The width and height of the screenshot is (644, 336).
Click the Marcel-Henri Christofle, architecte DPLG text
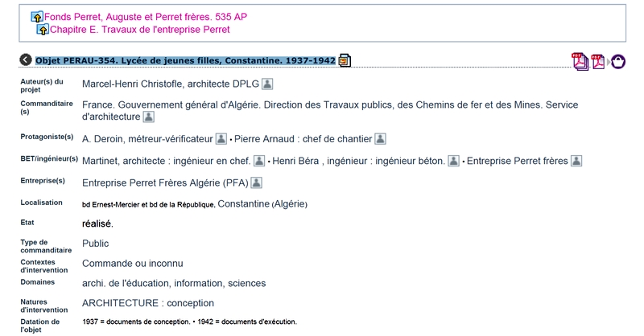171,84
